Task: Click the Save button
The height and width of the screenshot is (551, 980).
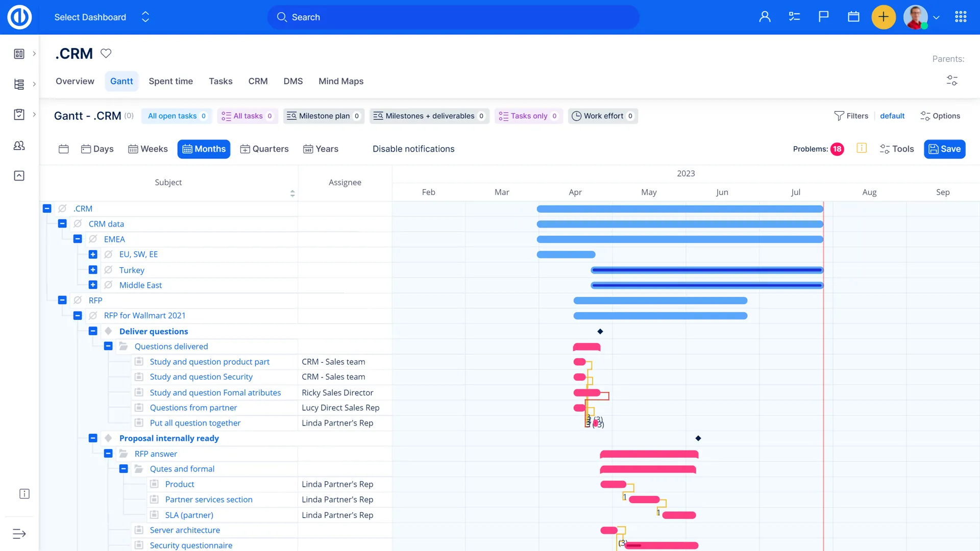Action: [x=944, y=149]
